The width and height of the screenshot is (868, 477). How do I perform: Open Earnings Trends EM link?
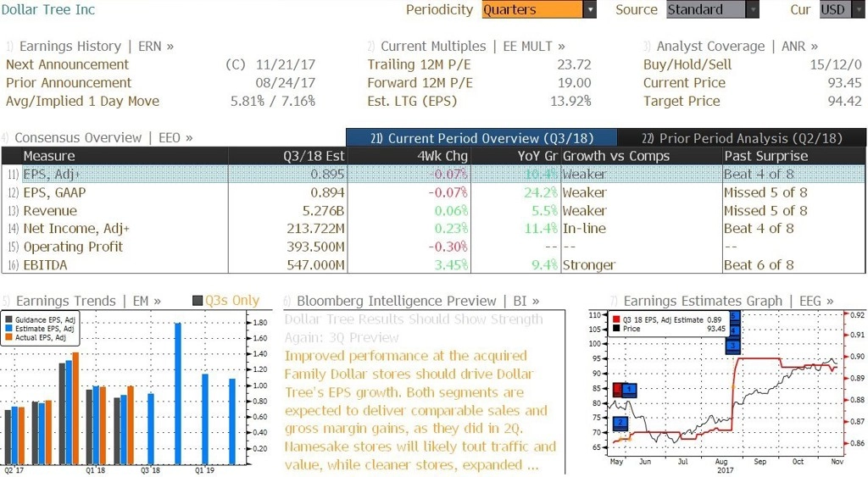point(88,301)
